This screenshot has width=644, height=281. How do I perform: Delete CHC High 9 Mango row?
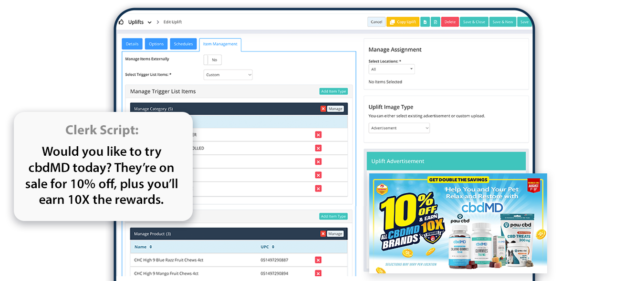[318, 273]
